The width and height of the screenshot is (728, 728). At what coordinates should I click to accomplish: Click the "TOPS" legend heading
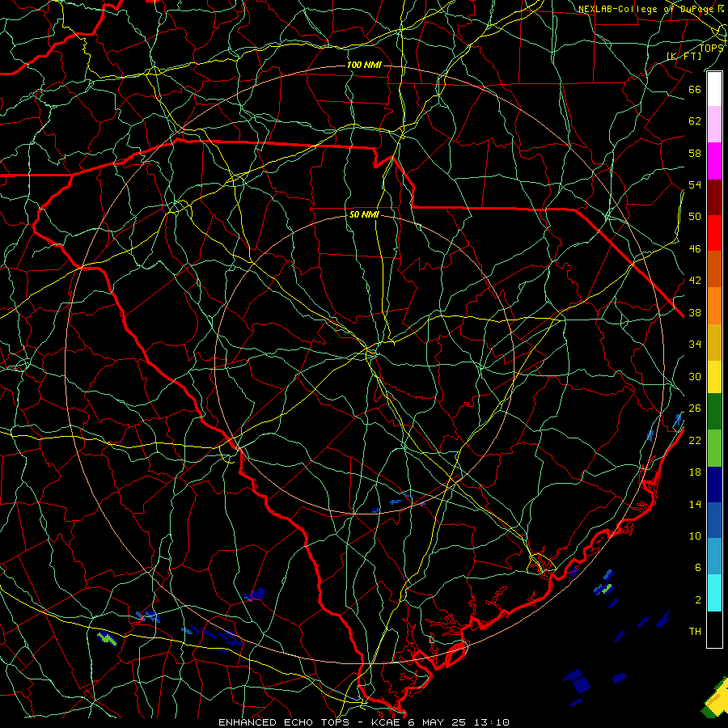(711, 48)
